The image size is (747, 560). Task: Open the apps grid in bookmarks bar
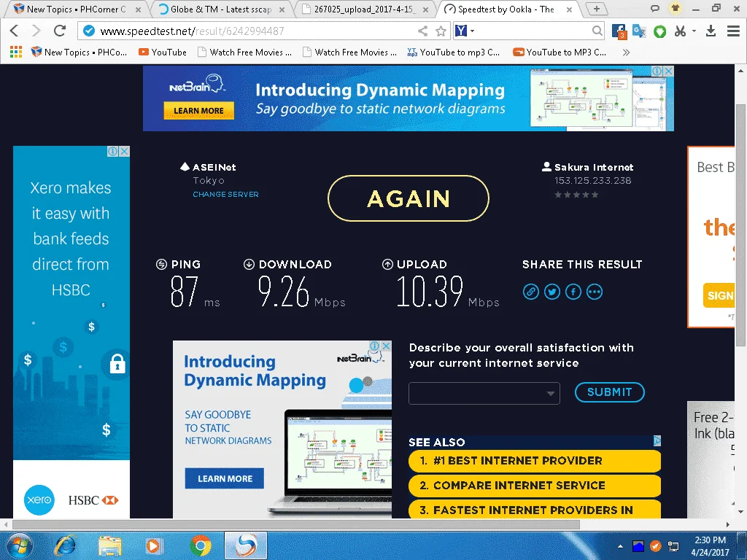tap(16, 52)
